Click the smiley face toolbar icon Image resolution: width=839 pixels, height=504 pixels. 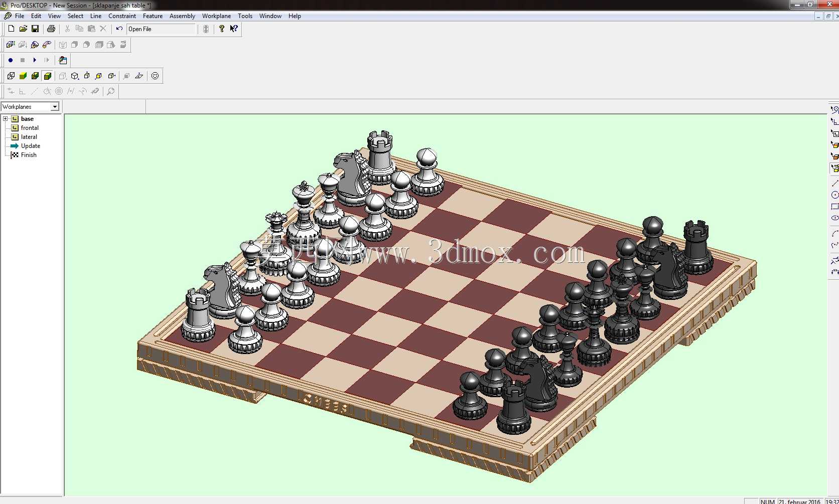click(x=155, y=76)
